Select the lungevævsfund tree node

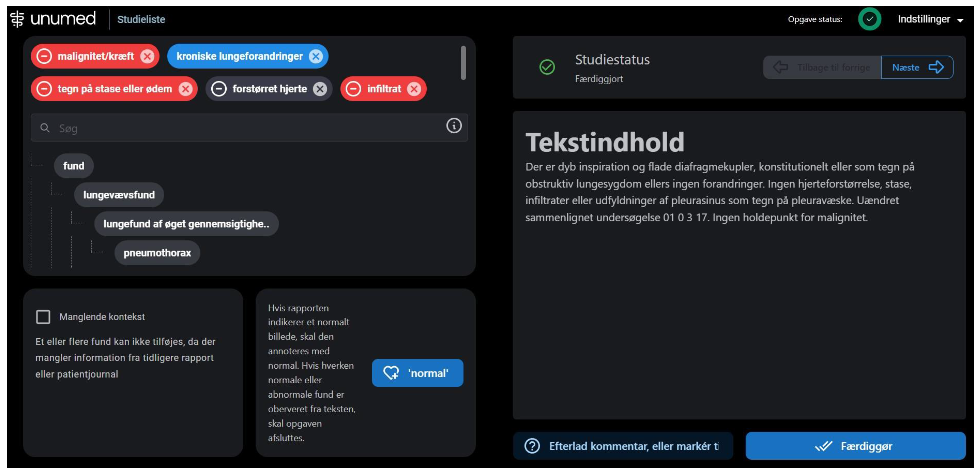(x=119, y=195)
